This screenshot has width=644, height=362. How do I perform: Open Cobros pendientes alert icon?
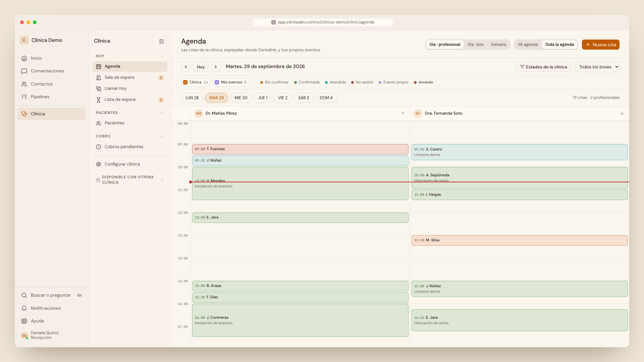click(99, 147)
